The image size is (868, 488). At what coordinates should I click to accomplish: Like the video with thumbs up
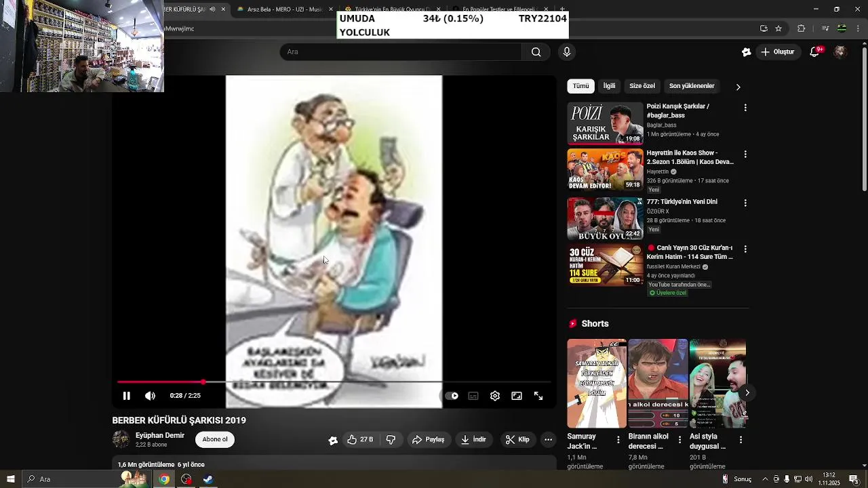[360, 440]
